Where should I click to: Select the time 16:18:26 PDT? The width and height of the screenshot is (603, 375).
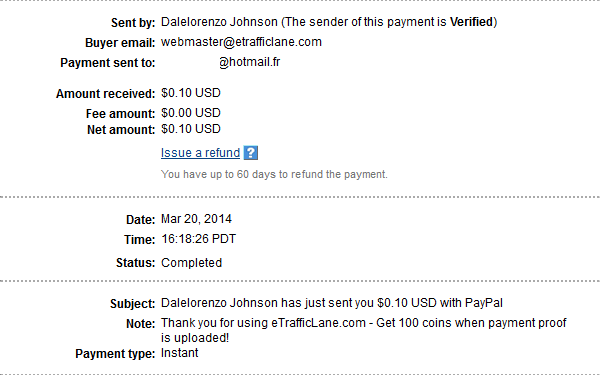(x=198, y=239)
